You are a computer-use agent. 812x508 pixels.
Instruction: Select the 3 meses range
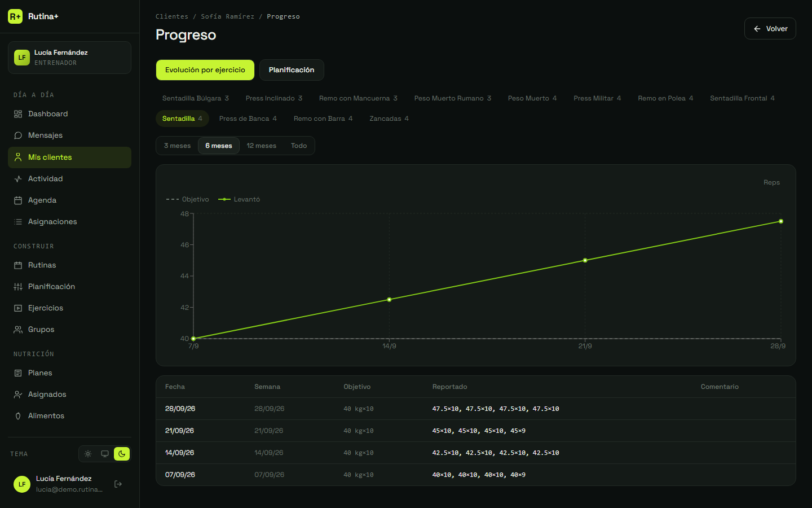177,146
